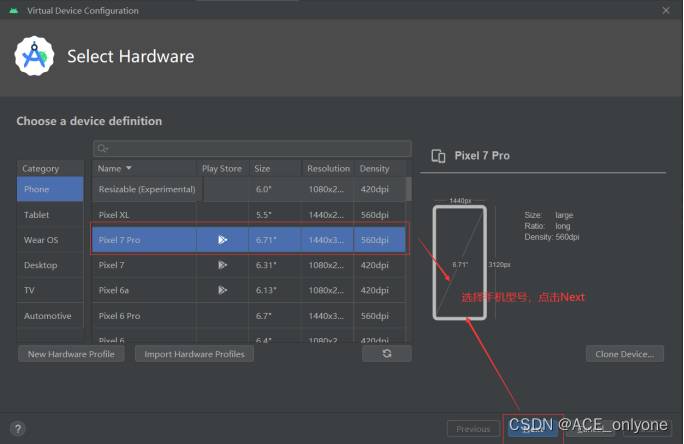Viewport: 684px width, 444px height.
Task: Click the device table vertical scrollbar
Action: click(409, 189)
